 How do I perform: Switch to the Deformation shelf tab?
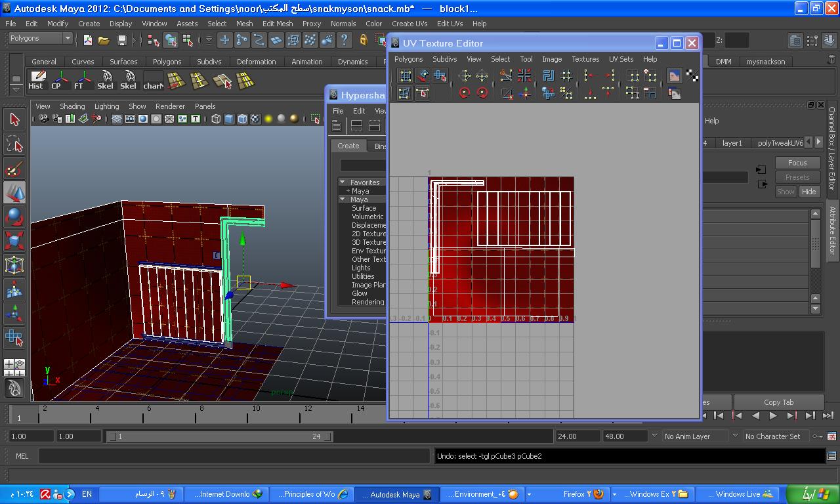[x=256, y=62]
